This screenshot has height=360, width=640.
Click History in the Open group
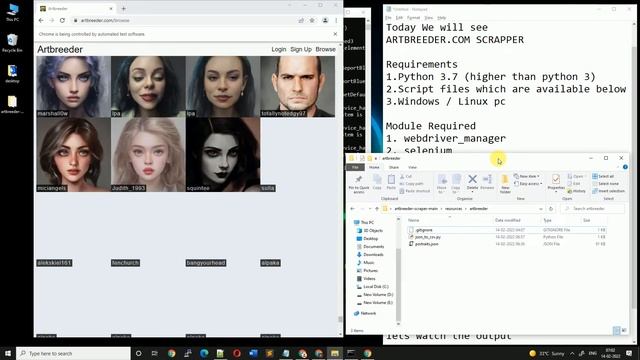pyautogui.click(x=576, y=191)
